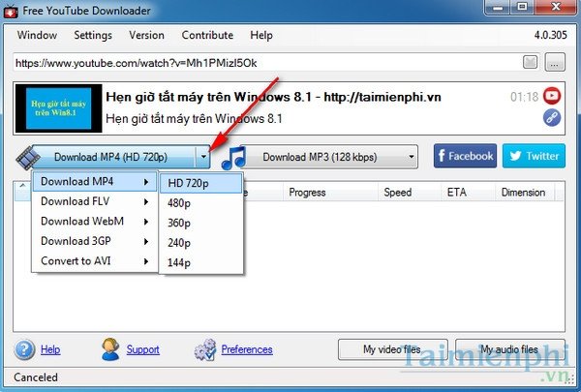
Task: Choose HD 720p quality
Action: [x=201, y=183]
